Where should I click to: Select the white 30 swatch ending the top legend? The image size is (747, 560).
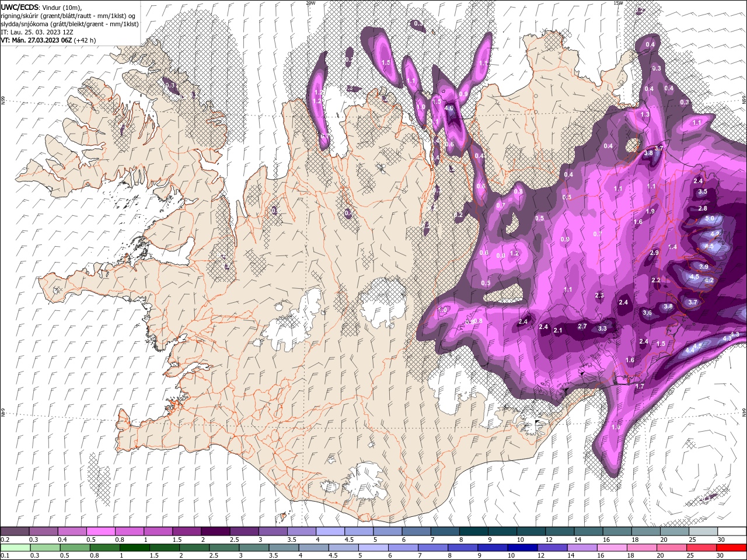point(732,531)
